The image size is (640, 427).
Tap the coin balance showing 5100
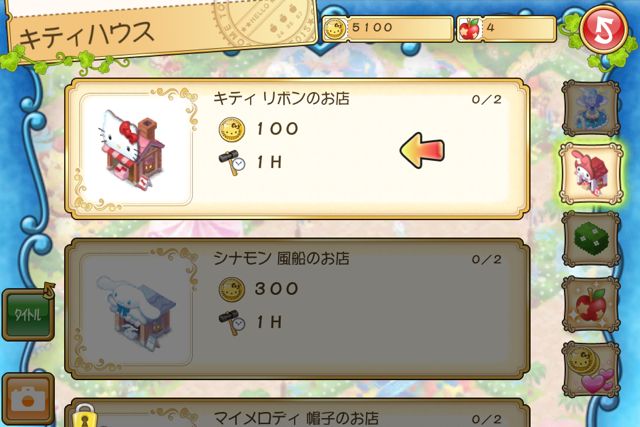pyautogui.click(x=388, y=28)
